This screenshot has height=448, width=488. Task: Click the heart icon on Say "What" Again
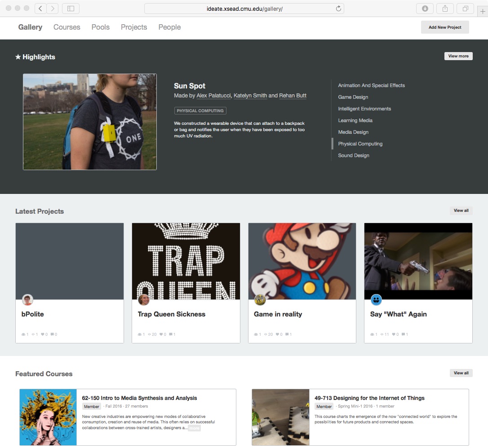(x=393, y=334)
